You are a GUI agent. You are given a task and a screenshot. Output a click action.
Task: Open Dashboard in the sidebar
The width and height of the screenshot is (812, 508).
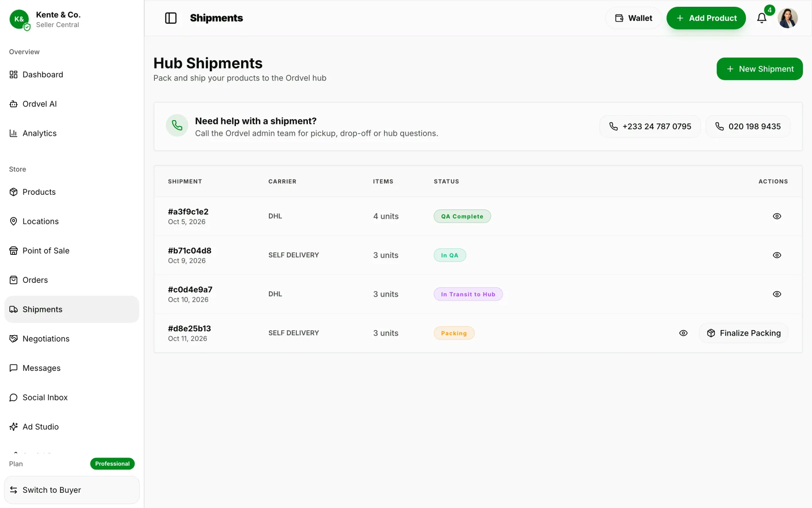pyautogui.click(x=72, y=75)
